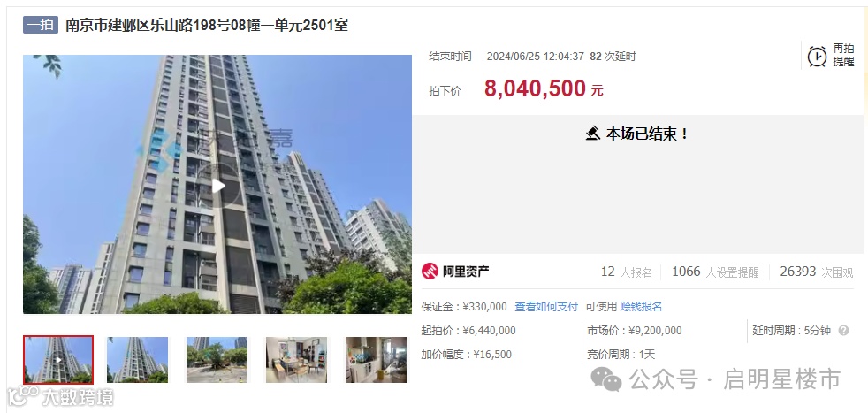
Task: Click the 再拍提醒 re-auction reminder label
Action: (x=843, y=56)
